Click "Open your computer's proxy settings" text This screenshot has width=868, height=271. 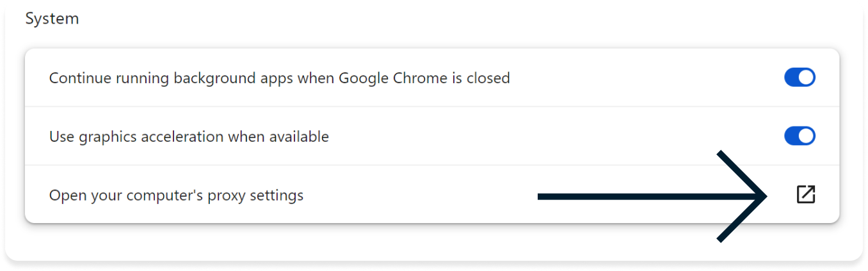176,195
